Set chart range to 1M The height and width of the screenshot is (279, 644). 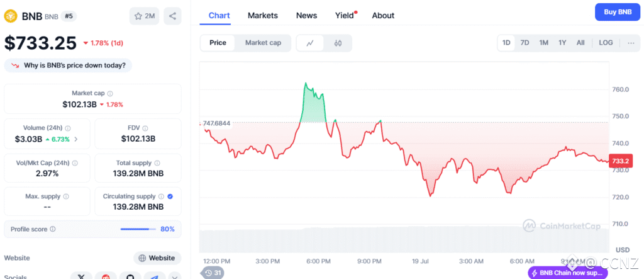pos(543,43)
